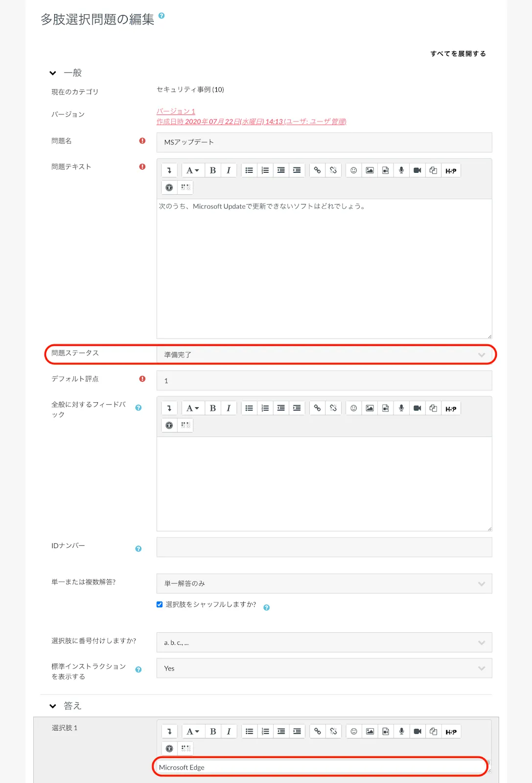
Task: Insert link in the question text editor
Action: point(317,170)
